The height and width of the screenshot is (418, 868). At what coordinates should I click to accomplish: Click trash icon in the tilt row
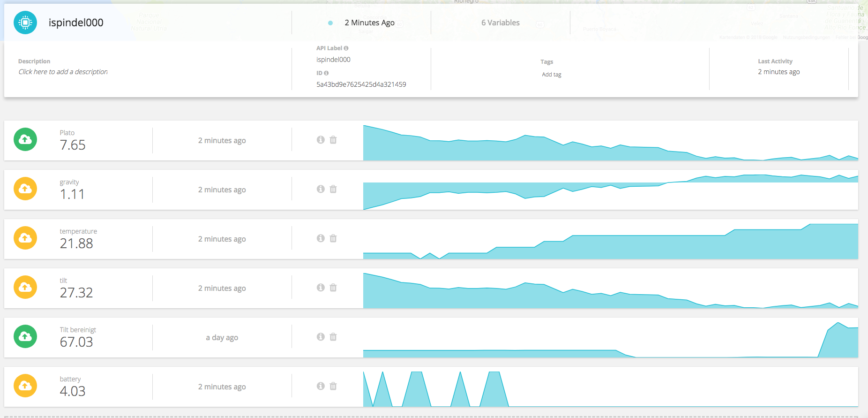click(x=333, y=288)
